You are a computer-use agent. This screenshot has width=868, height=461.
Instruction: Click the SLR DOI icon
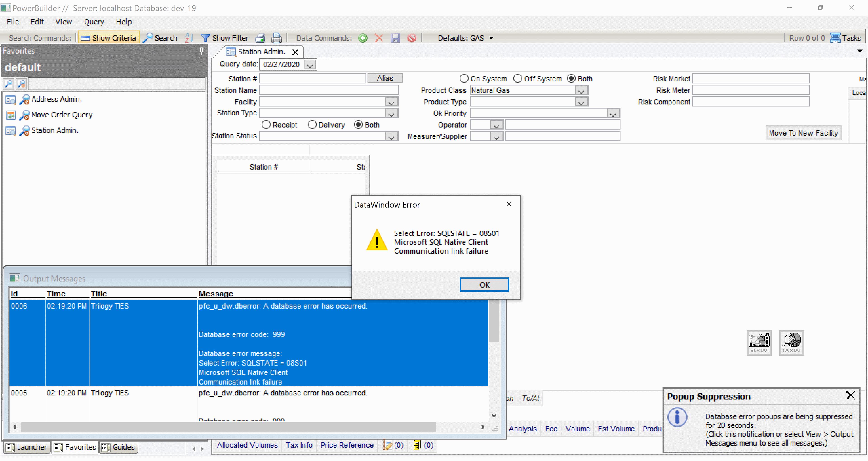coord(759,343)
